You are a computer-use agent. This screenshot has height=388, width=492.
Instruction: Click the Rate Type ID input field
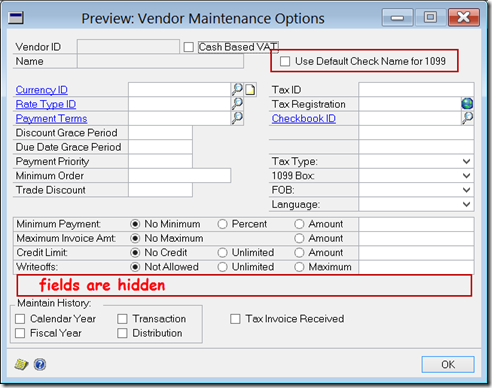point(179,104)
